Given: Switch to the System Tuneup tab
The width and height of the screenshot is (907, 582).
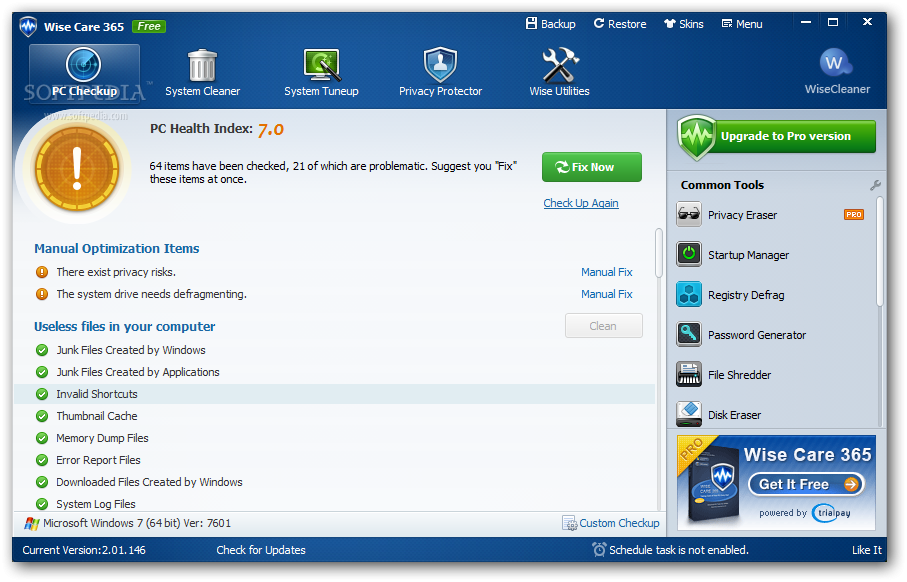Looking at the screenshot, I should click(321, 73).
